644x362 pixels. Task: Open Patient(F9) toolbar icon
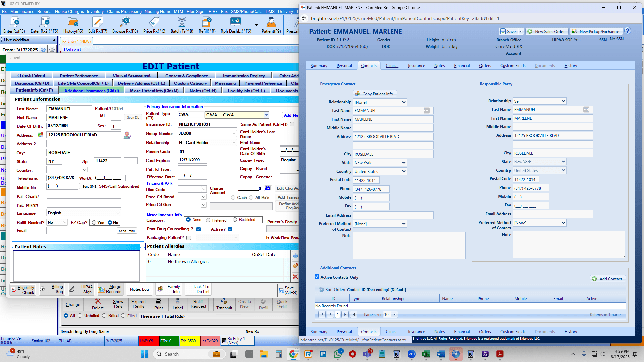pyautogui.click(x=271, y=25)
